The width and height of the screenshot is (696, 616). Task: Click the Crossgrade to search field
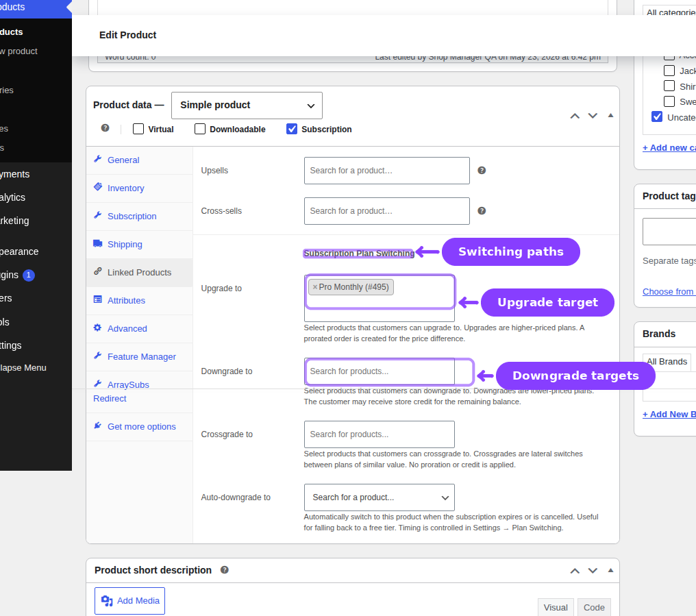coord(380,434)
